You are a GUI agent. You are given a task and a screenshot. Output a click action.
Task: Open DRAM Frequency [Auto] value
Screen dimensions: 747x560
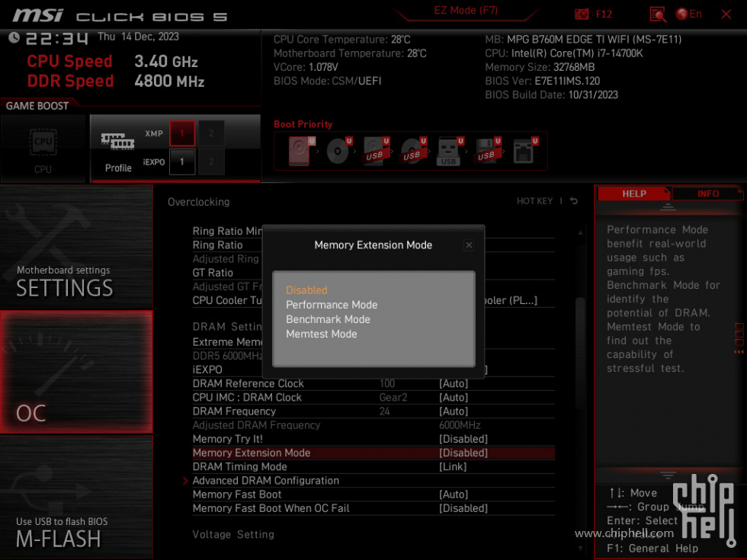point(454,411)
